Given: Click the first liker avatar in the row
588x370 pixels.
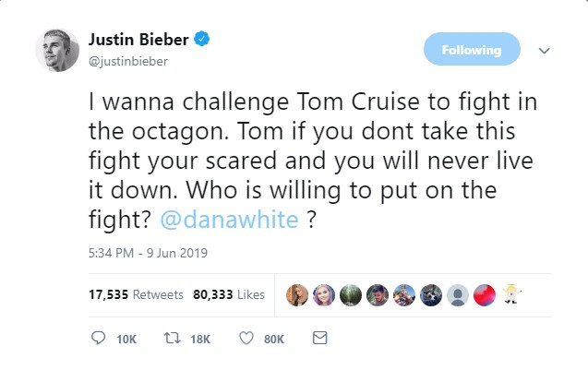Looking at the screenshot, I should [x=297, y=295].
